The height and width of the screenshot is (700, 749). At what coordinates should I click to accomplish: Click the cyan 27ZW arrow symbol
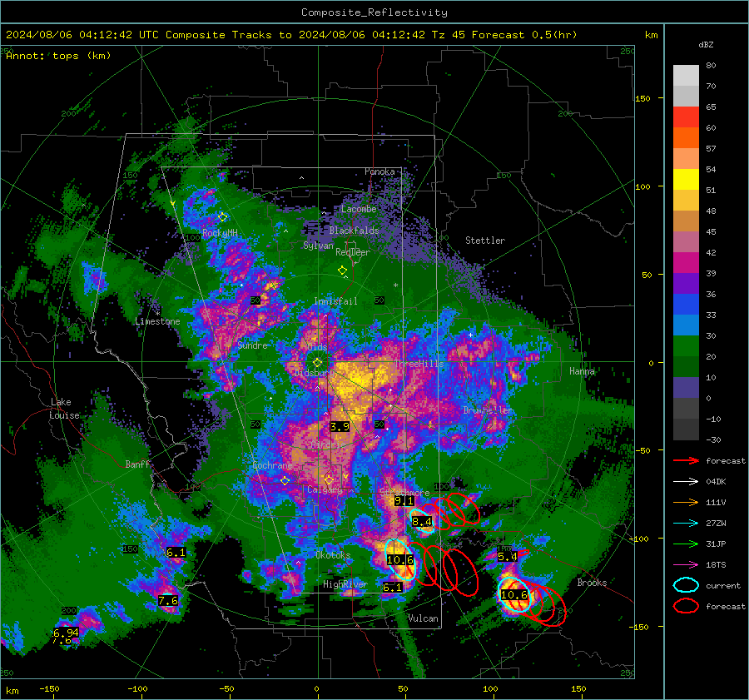686,524
